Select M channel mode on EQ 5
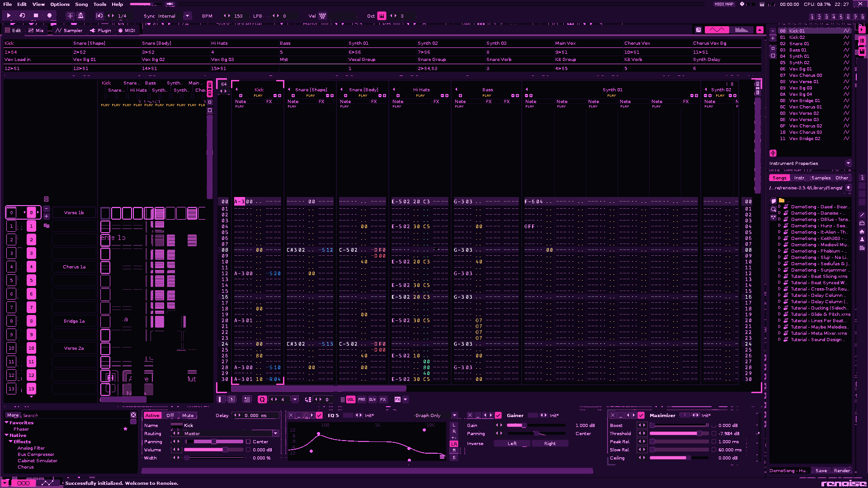The height and width of the screenshot is (488, 868). click(454, 450)
